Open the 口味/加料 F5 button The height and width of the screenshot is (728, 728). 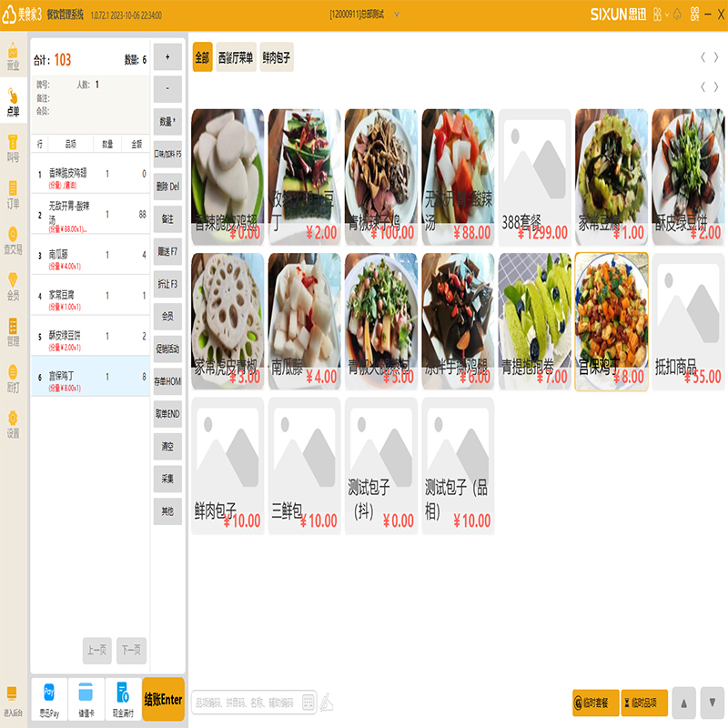coord(167,154)
